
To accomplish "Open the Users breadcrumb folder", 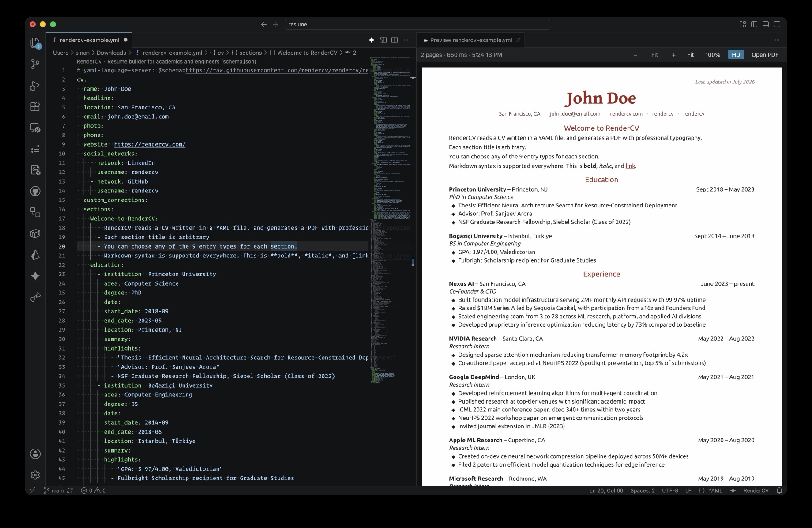I will 61,53.
